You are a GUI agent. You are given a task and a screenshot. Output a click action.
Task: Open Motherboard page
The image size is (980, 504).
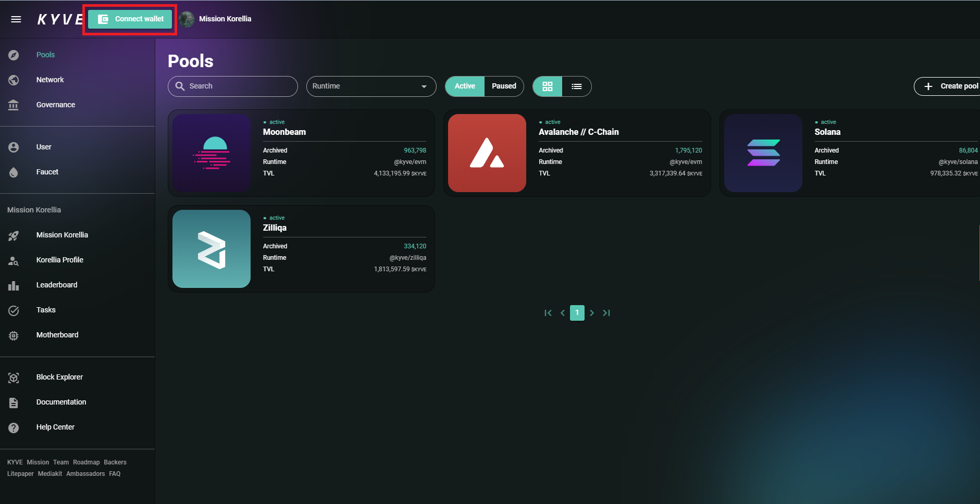point(57,335)
